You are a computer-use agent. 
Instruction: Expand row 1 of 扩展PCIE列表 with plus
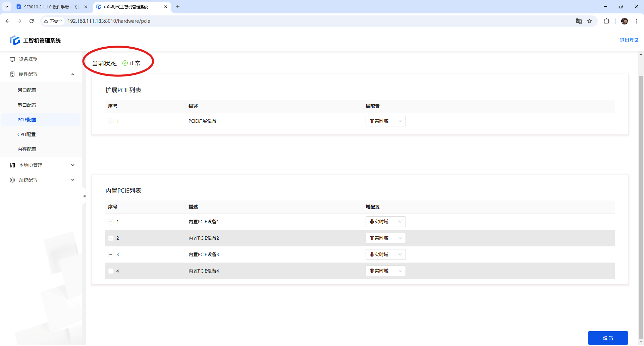coord(111,121)
